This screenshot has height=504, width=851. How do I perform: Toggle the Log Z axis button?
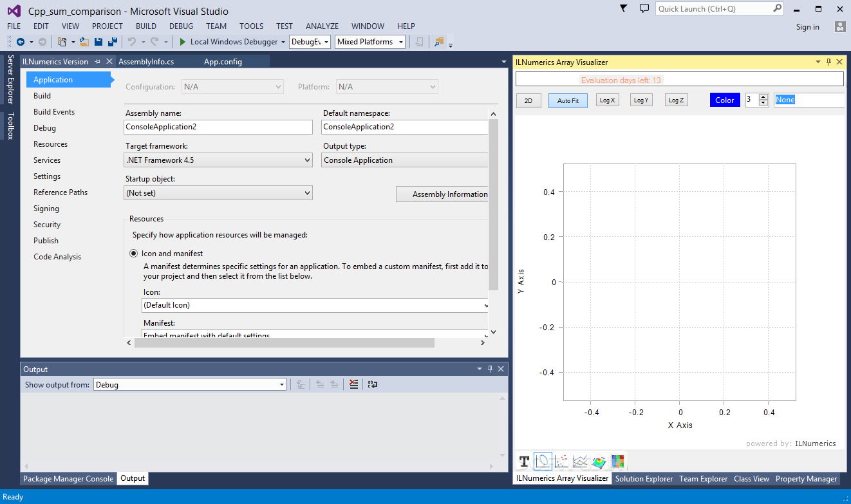(x=675, y=100)
